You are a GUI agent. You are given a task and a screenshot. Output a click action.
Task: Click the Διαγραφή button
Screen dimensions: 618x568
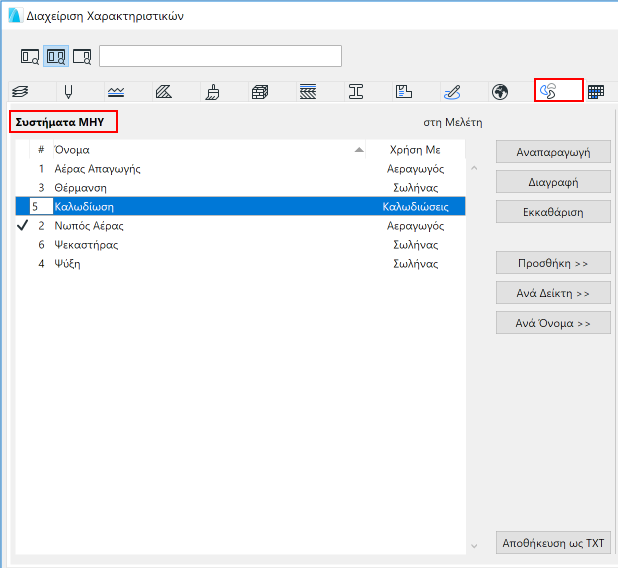tap(553, 182)
